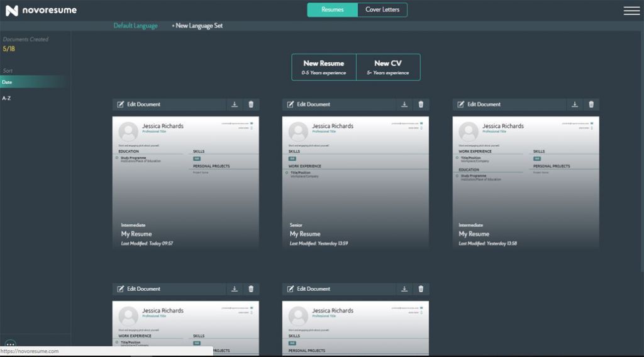Delete lower-row resume starting with Work Experience
Image resolution: width=644 pixels, height=357 pixels.
[251, 289]
